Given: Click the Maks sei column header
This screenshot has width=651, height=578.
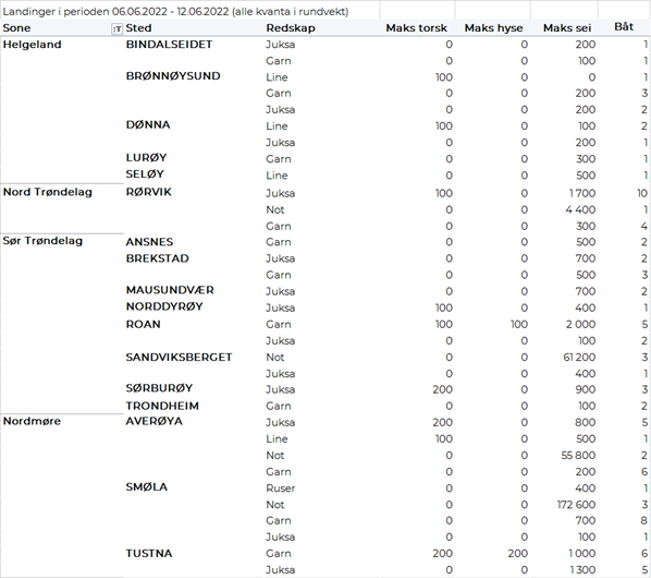Looking at the screenshot, I should (565, 29).
